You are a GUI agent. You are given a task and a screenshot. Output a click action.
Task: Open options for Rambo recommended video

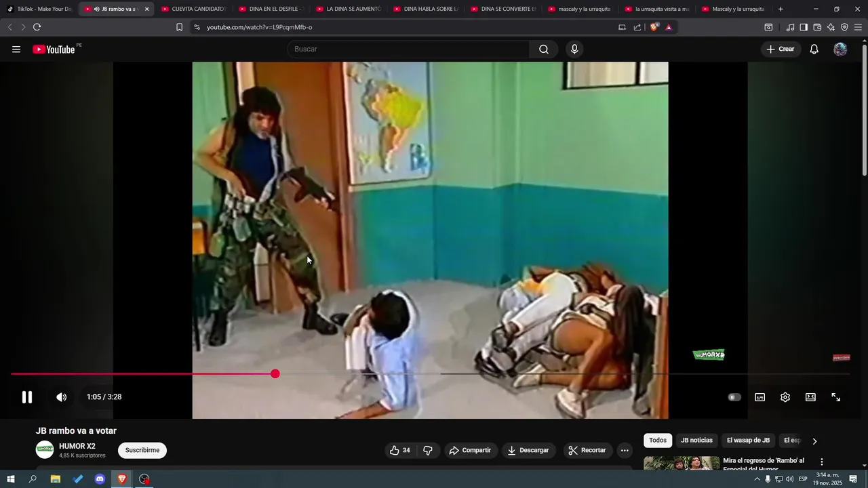tap(822, 462)
